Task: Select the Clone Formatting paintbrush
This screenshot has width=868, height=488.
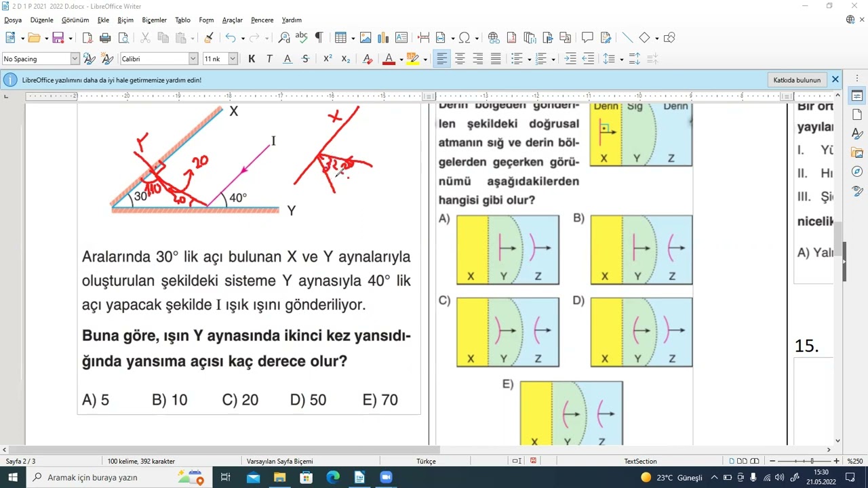Action: pos(209,38)
